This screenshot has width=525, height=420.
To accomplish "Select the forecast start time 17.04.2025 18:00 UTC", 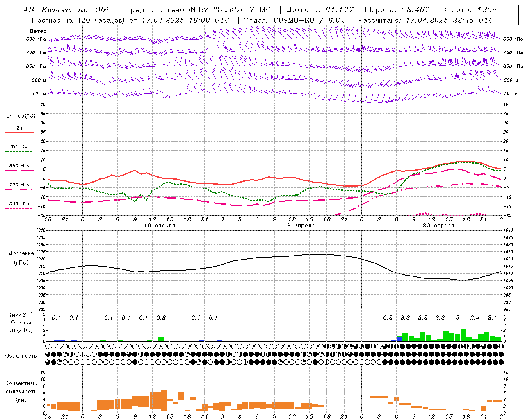I will (x=185, y=20).
